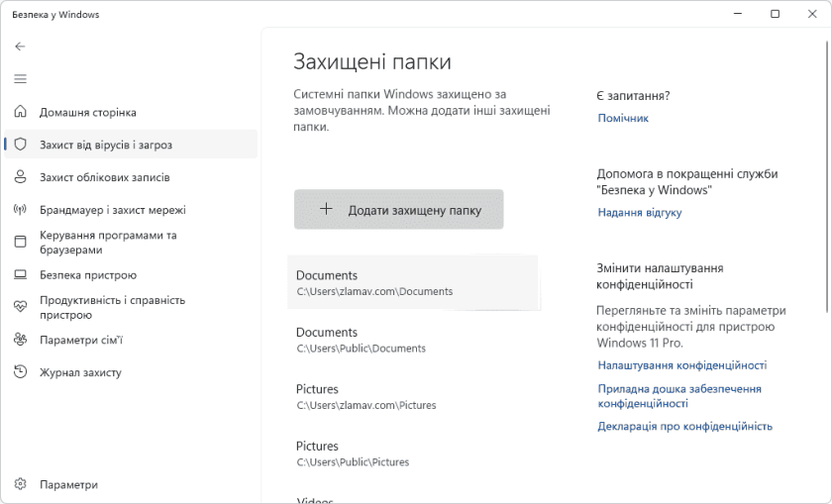The width and height of the screenshot is (832, 504).
Task: Click the shield icon for virus protection
Action: (x=20, y=145)
